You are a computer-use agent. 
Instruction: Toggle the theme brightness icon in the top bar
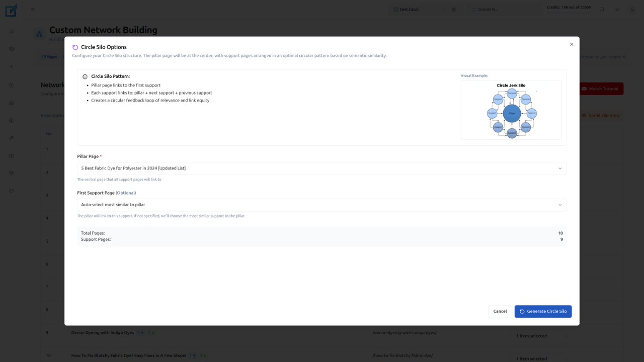pyautogui.click(x=617, y=9)
